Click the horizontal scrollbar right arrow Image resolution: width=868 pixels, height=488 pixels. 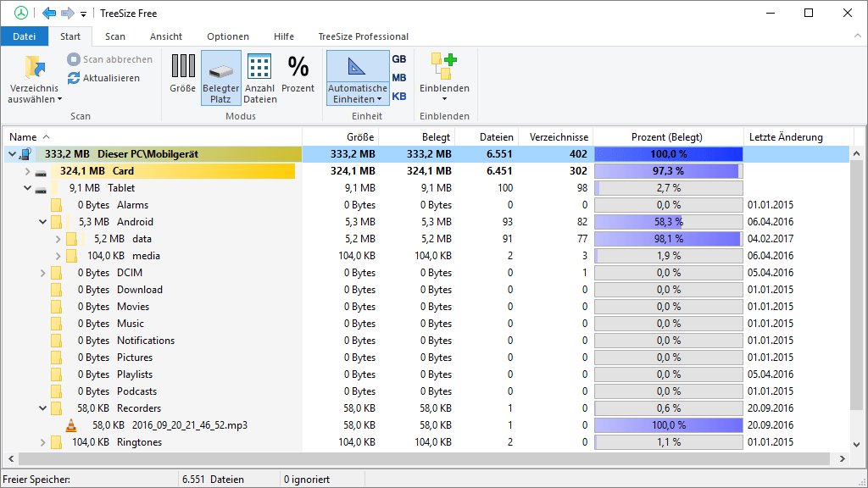tap(842, 458)
